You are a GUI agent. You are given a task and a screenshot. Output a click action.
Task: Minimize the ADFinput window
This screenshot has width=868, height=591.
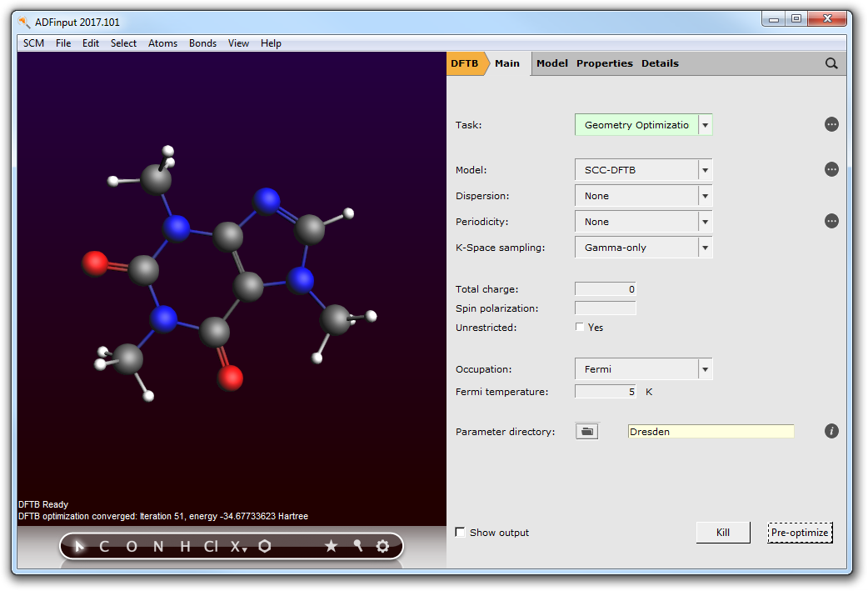(x=774, y=19)
